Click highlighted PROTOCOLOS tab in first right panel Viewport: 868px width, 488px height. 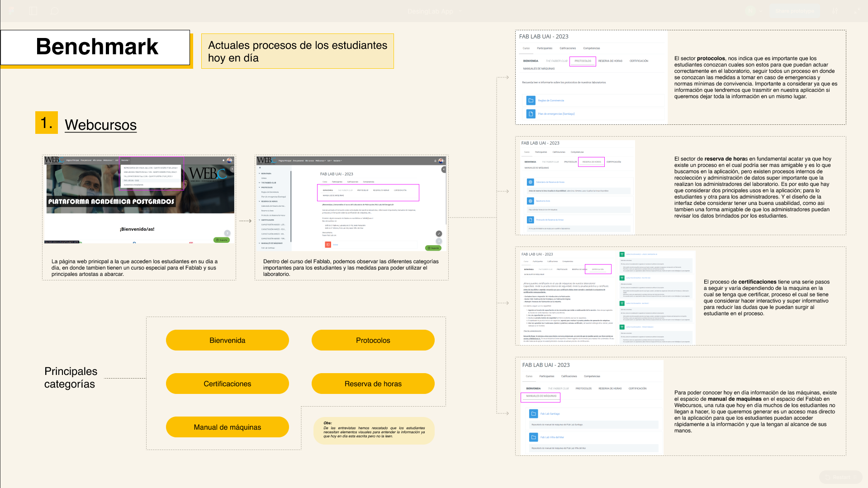[x=583, y=61]
